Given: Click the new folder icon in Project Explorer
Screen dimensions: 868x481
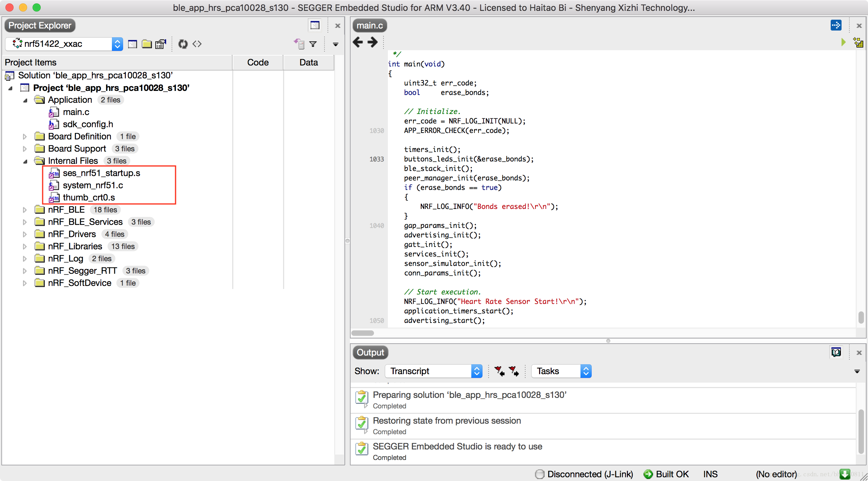Looking at the screenshot, I should (x=146, y=44).
